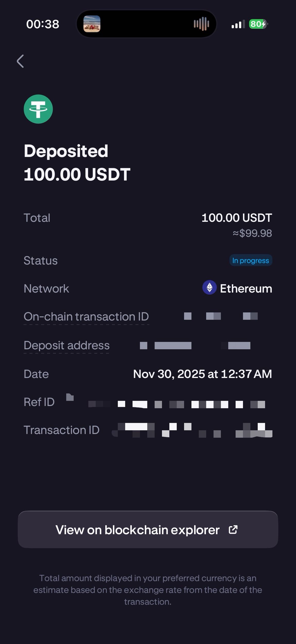Tap the blurred on-chain transaction ID value
This screenshot has height=644, width=296.
click(x=221, y=316)
